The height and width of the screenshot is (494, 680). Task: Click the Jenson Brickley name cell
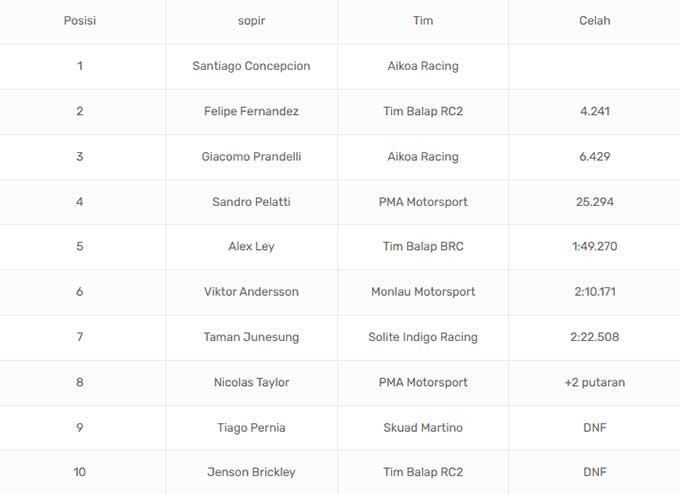251,472
